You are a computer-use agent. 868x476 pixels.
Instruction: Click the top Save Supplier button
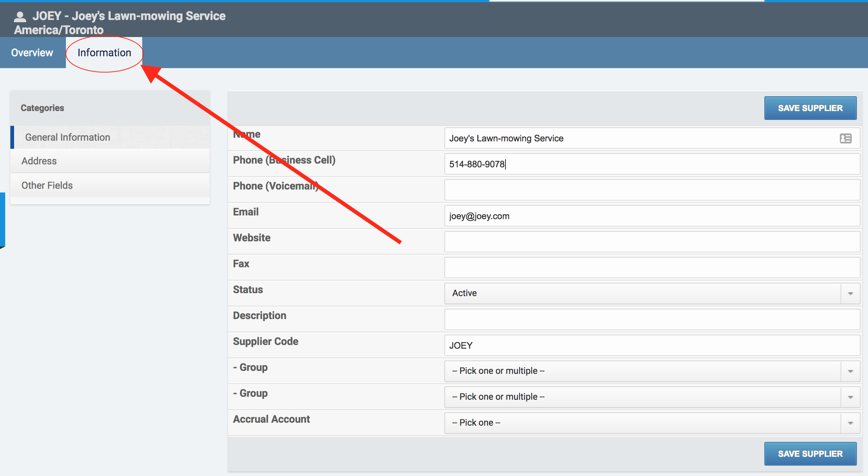(x=810, y=108)
